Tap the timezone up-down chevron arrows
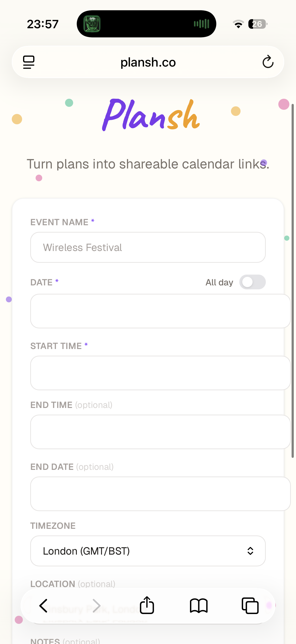This screenshot has height=644, width=296. (250, 551)
